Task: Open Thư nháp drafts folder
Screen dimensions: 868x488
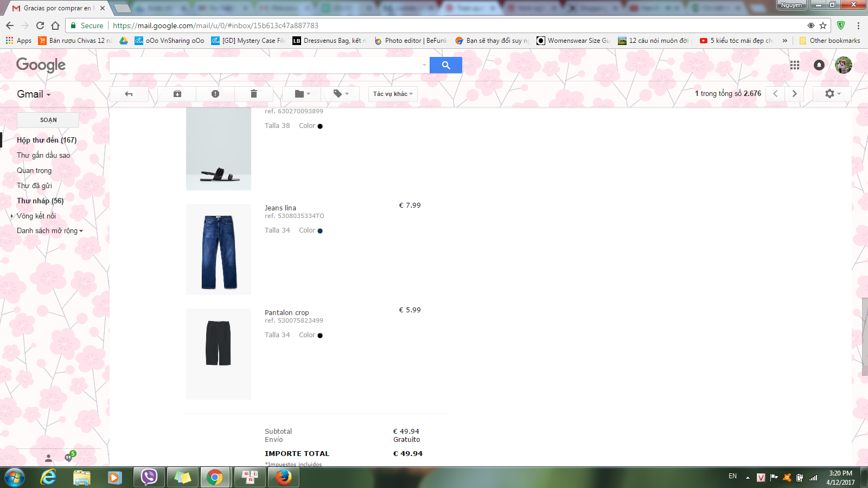Action: (40, 201)
